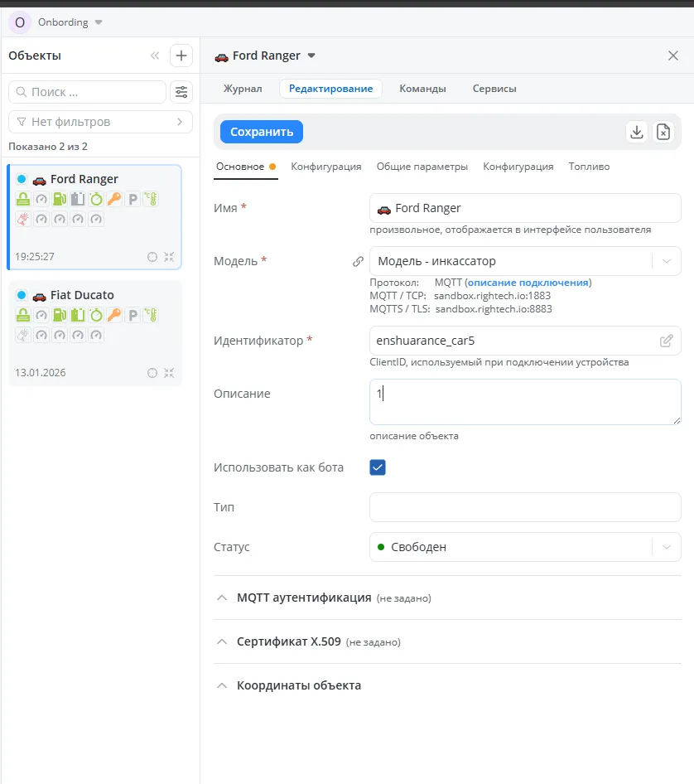Open the orange key indicator on Ford Ranger
The image size is (694, 784).
tap(113, 199)
